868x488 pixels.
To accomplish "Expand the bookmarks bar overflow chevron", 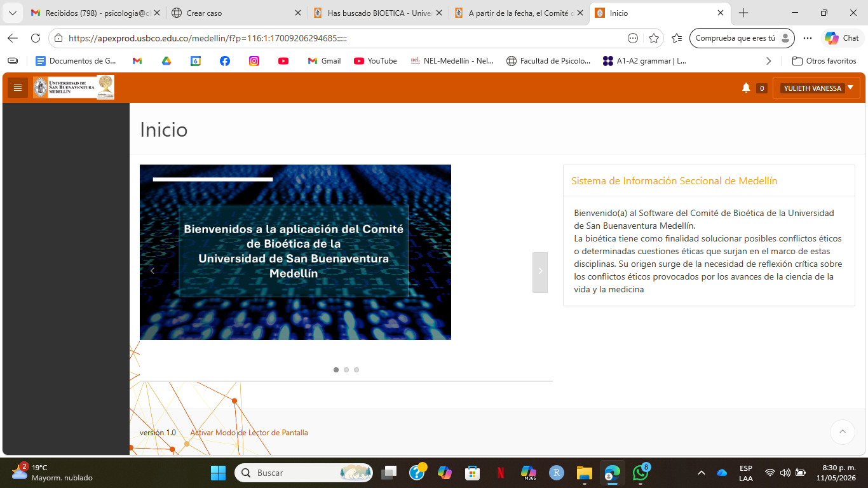I will [x=768, y=61].
